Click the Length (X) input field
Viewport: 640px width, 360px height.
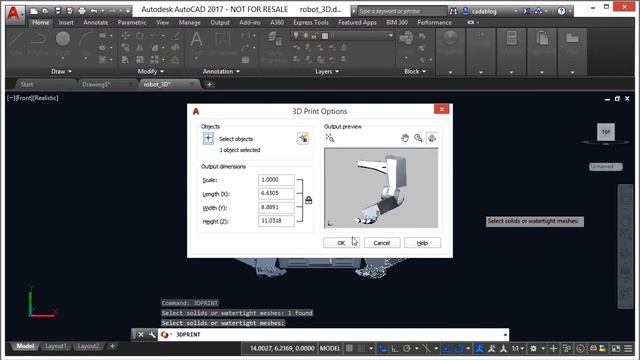(276, 193)
